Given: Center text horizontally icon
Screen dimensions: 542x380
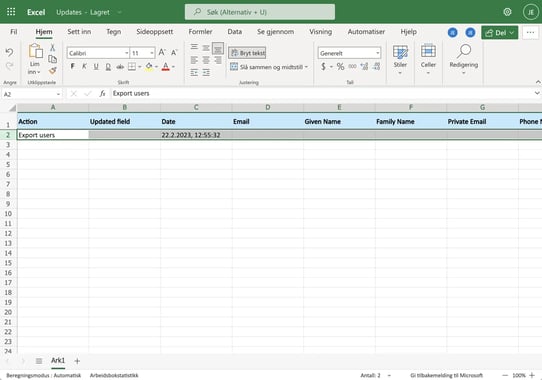Looking at the screenshot, I should (206, 60).
